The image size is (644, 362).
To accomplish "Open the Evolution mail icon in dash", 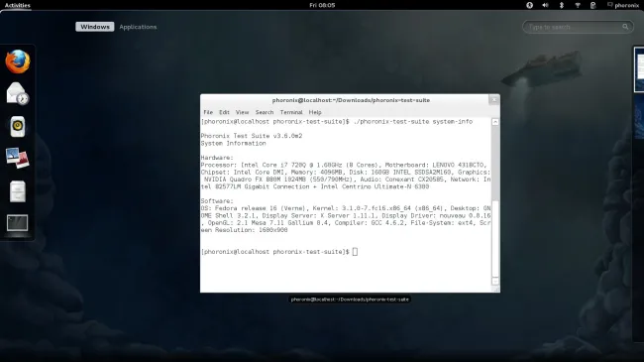I will click(x=17, y=94).
